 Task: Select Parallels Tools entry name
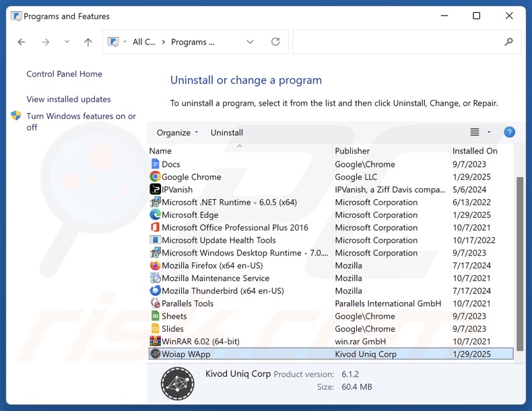[x=188, y=303]
